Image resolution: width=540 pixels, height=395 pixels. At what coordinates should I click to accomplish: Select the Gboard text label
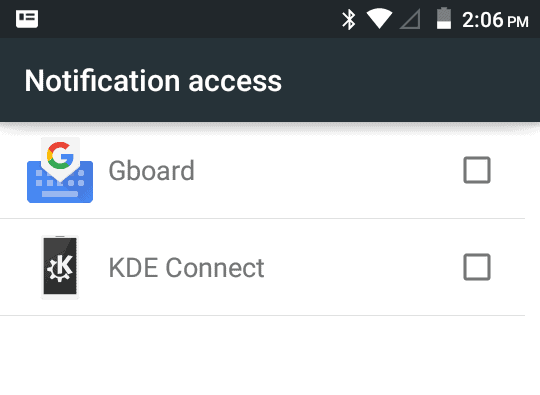(x=152, y=170)
